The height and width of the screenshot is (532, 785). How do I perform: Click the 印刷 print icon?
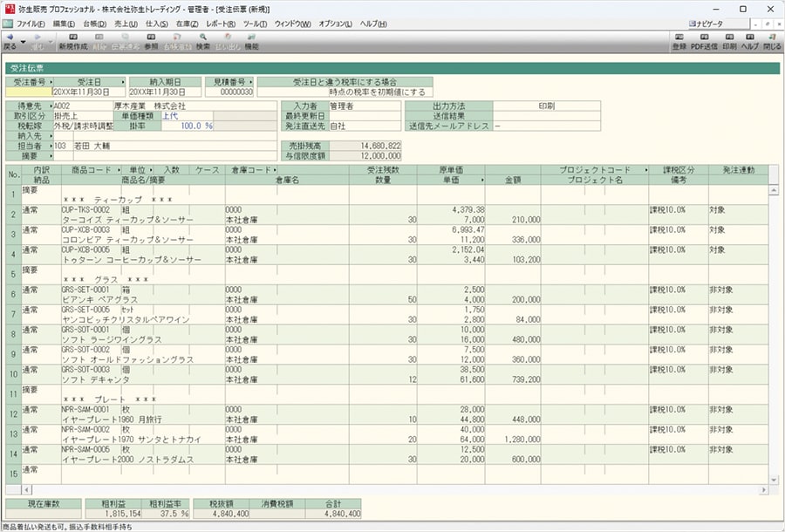pos(729,40)
